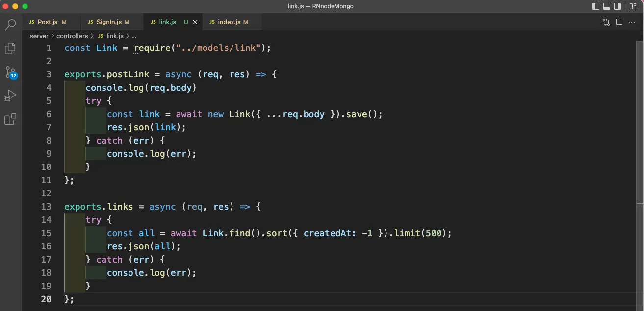644x311 pixels.
Task: Close the link.js tab
Action: pyautogui.click(x=195, y=22)
